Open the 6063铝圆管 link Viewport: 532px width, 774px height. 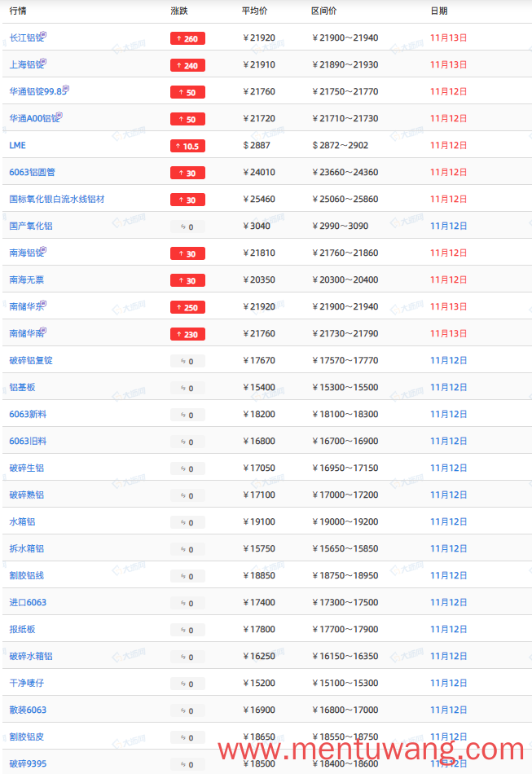coord(32,172)
